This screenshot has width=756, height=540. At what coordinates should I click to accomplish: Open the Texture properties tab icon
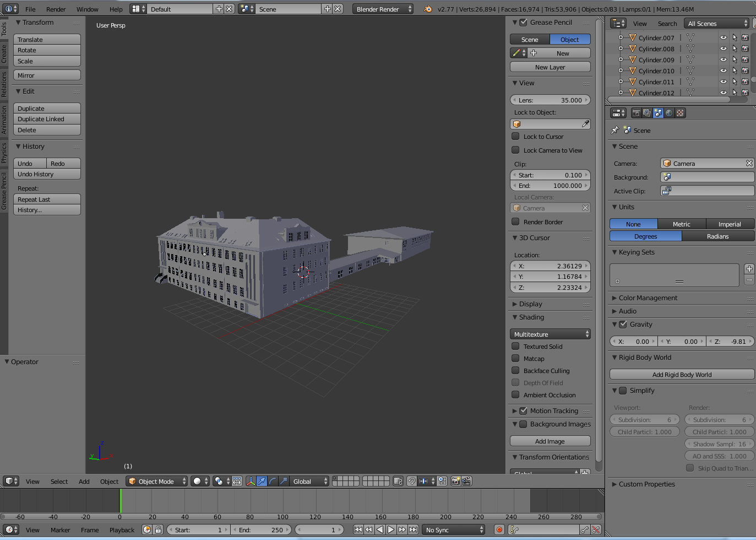[x=680, y=113]
